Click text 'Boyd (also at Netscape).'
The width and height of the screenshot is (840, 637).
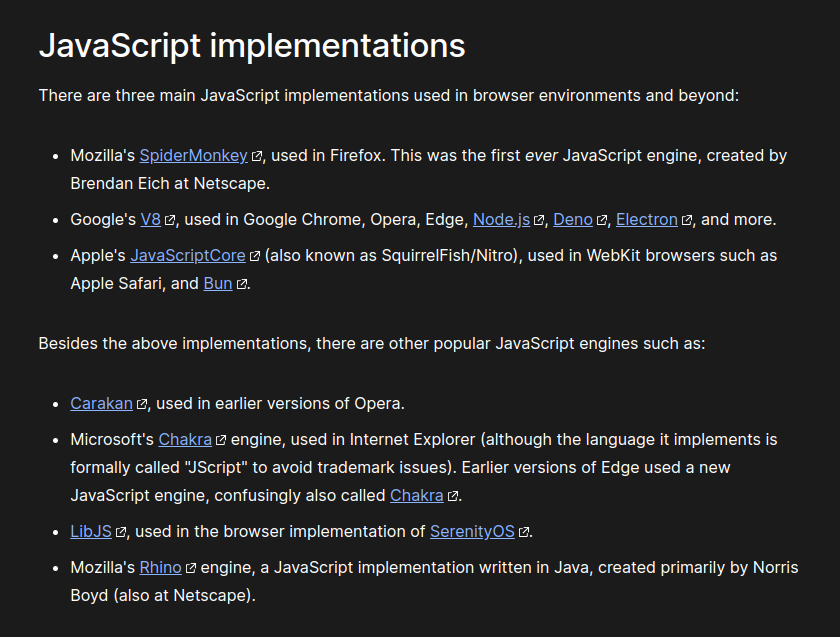163,595
